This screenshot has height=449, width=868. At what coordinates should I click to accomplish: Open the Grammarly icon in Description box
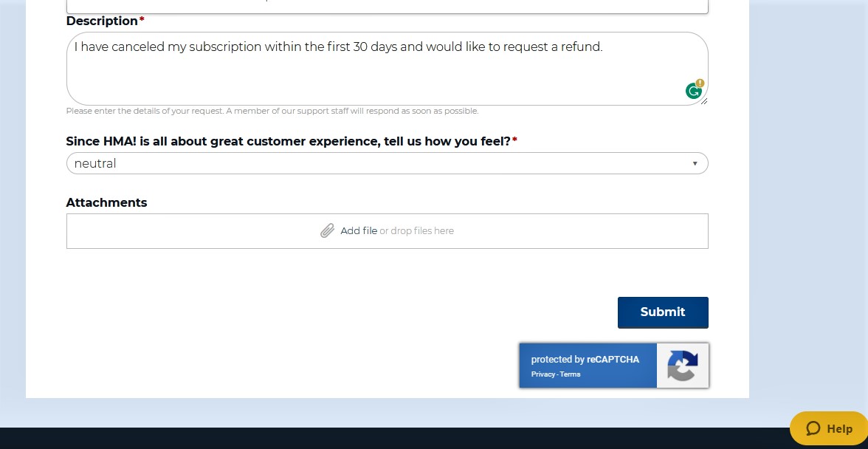(693, 92)
